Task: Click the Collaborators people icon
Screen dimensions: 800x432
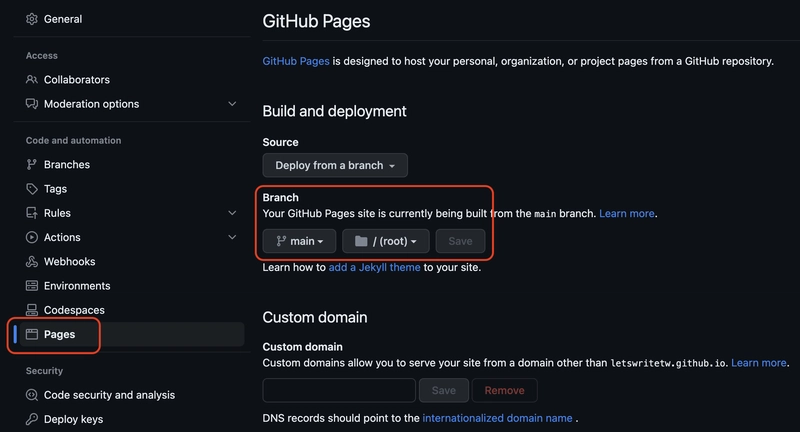Action: [32, 80]
